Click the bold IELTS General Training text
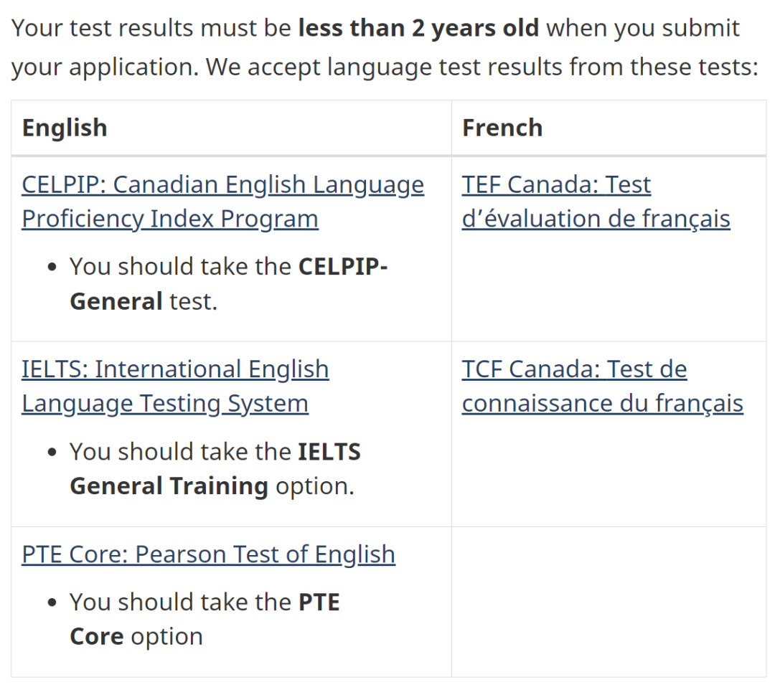Screen dimensions: 775x700 click(169, 486)
